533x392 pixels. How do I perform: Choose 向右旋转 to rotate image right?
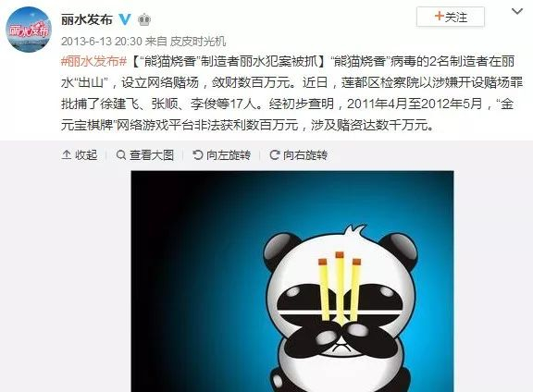pyautogui.click(x=299, y=155)
